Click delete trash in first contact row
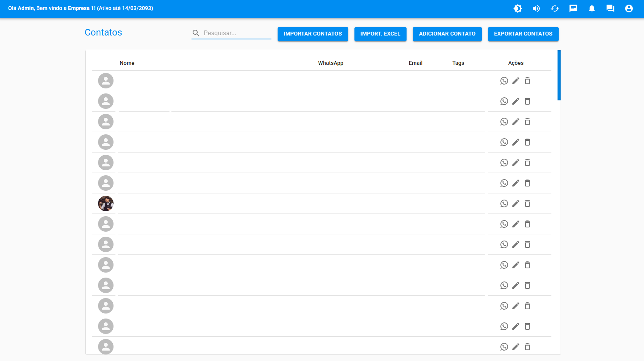Image resolution: width=644 pixels, height=361 pixels. point(527,81)
